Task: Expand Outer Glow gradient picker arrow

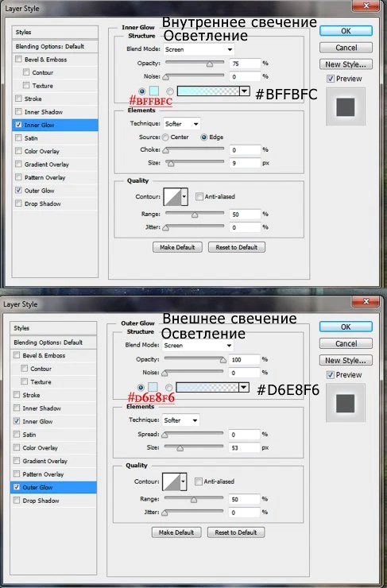Action: click(244, 387)
